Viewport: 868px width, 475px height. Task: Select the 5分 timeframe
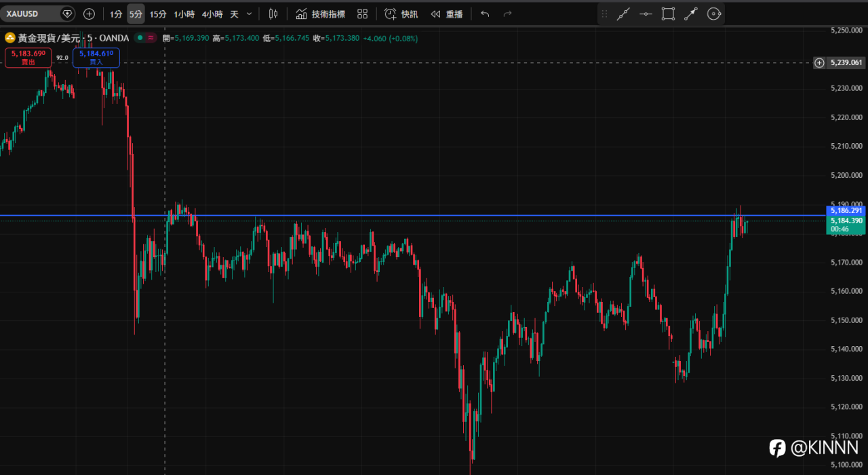pos(136,14)
